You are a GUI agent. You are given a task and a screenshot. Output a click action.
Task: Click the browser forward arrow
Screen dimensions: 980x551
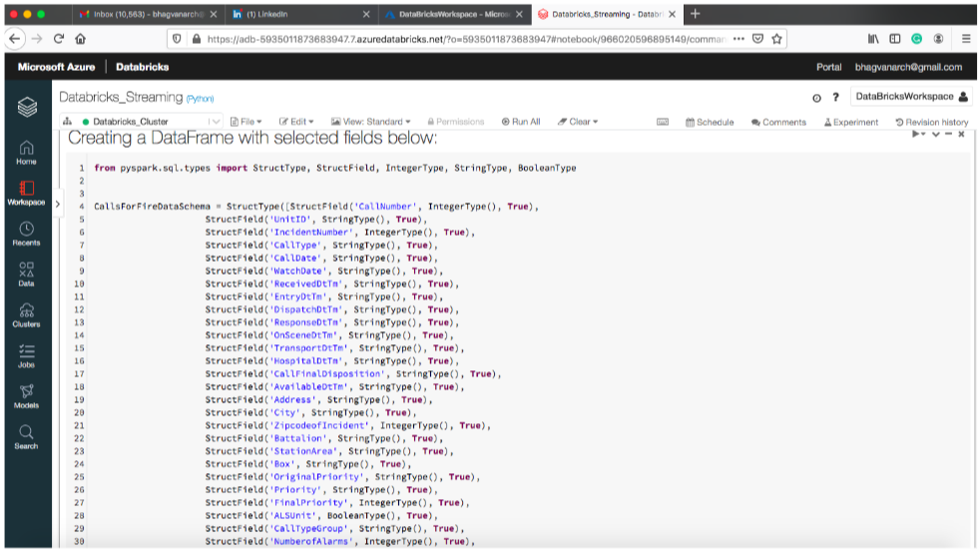[37, 39]
